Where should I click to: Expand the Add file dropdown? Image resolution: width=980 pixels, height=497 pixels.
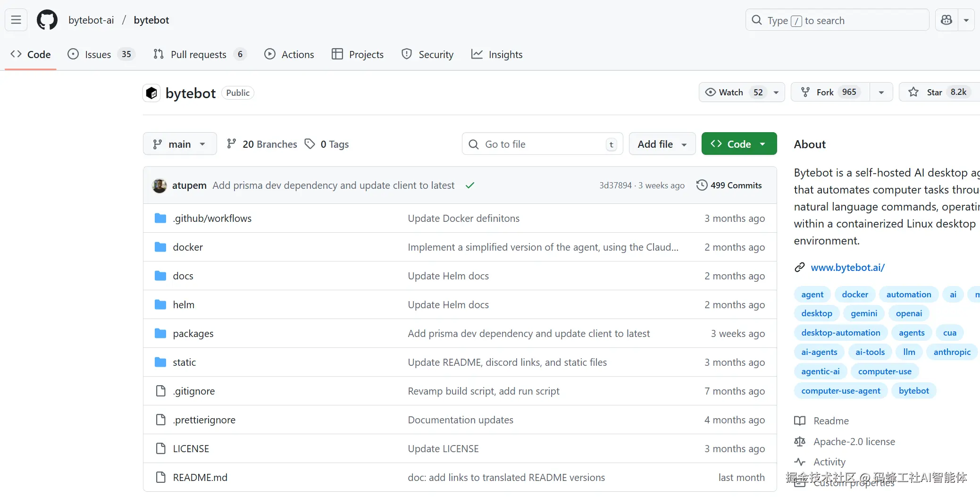(662, 144)
